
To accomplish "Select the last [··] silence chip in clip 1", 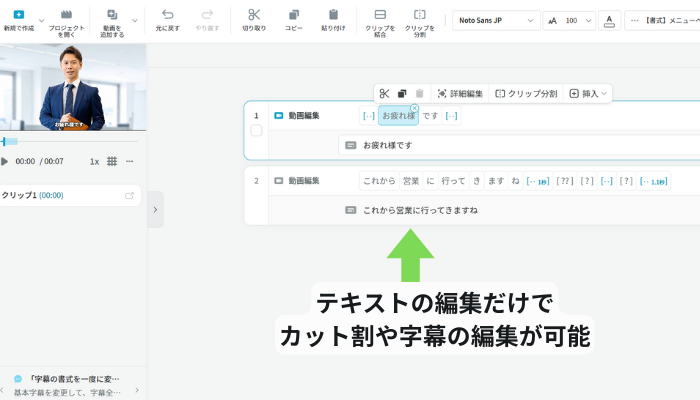I will pos(451,116).
